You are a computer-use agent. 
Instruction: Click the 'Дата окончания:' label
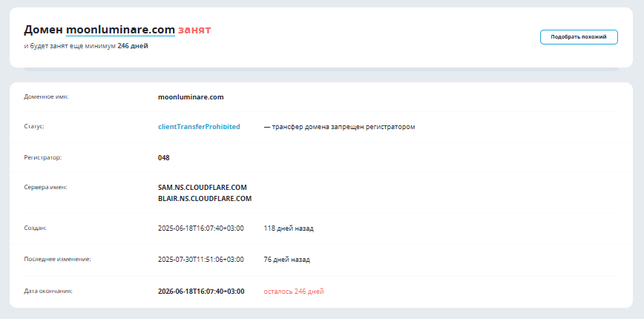[47, 291]
